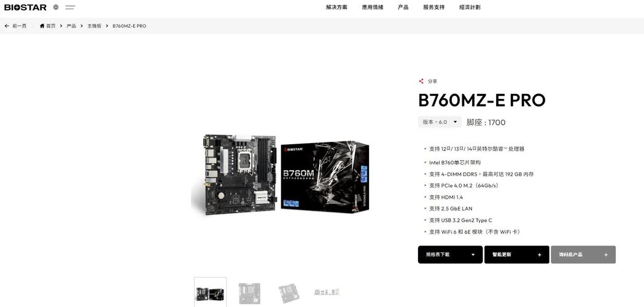Screen dimensions: 644x307
Task: Click the back arrow for 前一頁
Action: point(7,26)
